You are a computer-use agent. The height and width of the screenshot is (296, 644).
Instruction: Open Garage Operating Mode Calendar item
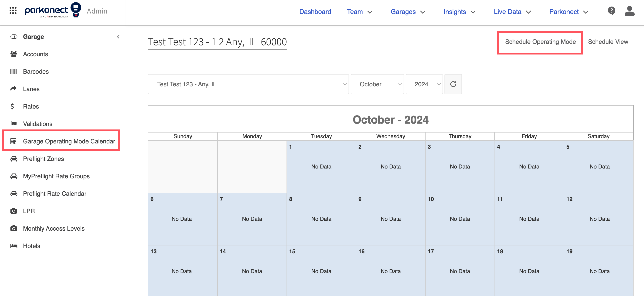tap(69, 141)
